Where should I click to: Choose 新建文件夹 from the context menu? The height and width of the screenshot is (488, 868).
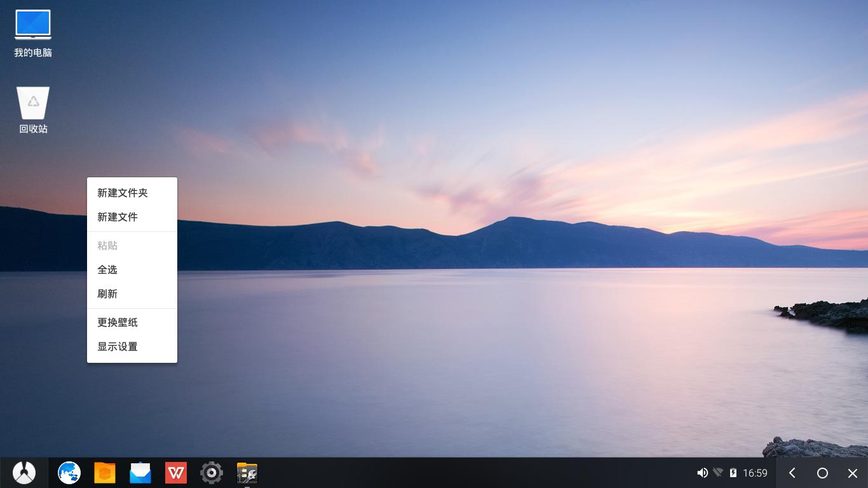coord(132,193)
